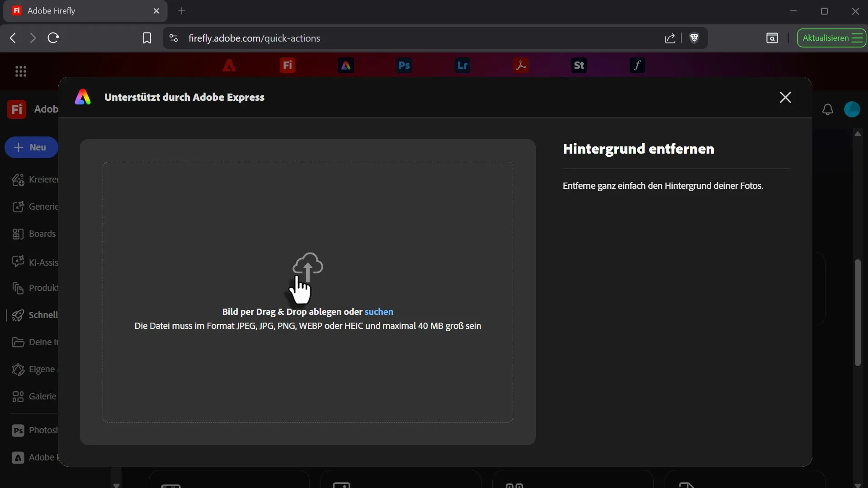The image size is (868, 488).
Task: Open the apps grid launcher
Action: [21, 71]
